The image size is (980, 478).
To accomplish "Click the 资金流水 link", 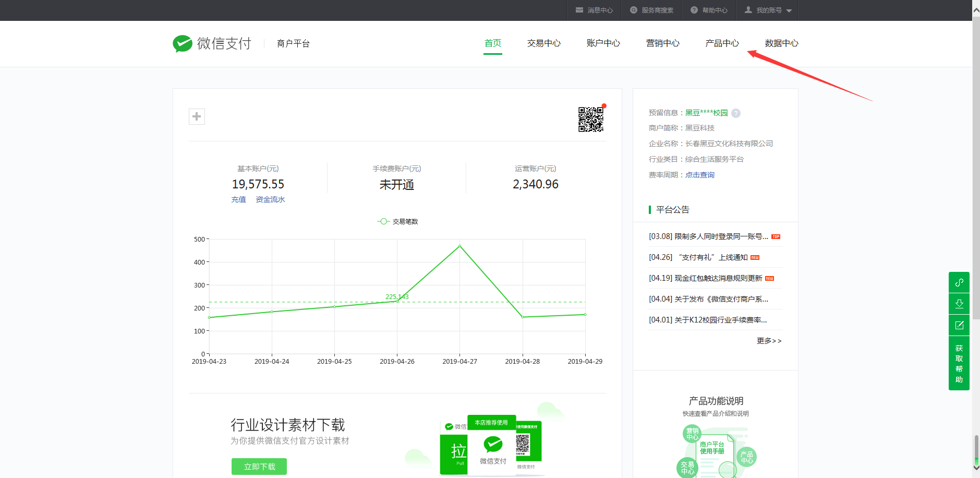I will pos(270,199).
